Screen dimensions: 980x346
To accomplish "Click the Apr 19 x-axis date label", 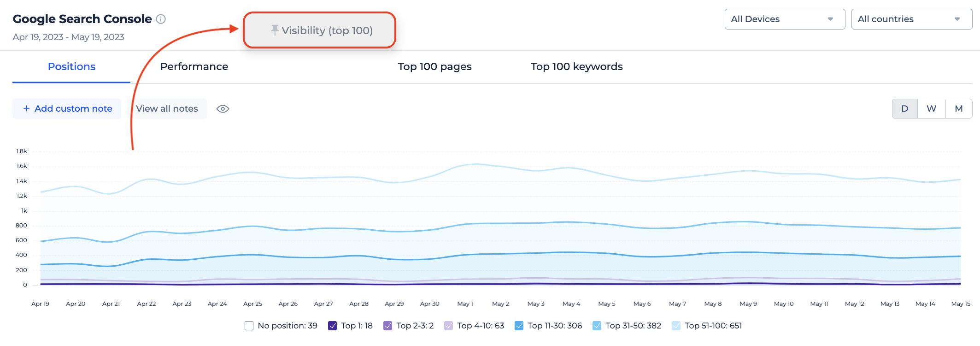I will tap(40, 304).
